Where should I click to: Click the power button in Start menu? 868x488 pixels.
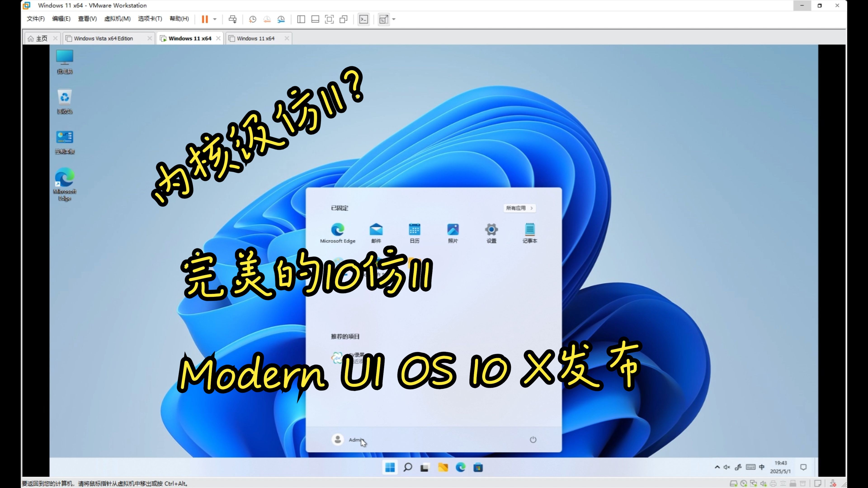click(x=533, y=439)
